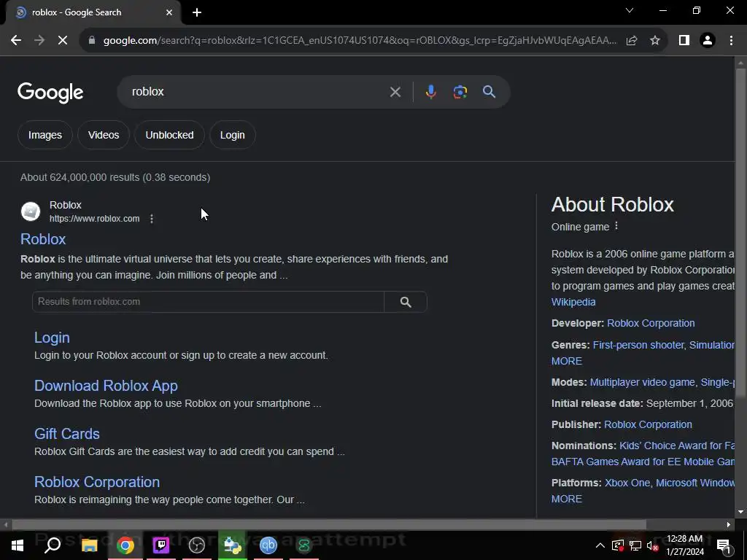The image size is (747, 560).
Task: Open OBS Studio from the taskbar
Action: (x=197, y=545)
